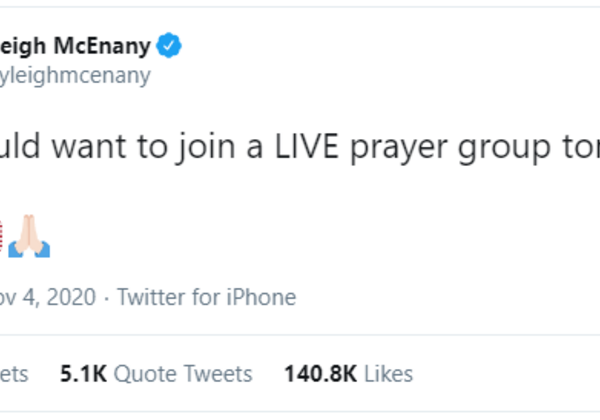Click the praying hands emoji
Viewport: 600px width, 420px height.
[29, 237]
